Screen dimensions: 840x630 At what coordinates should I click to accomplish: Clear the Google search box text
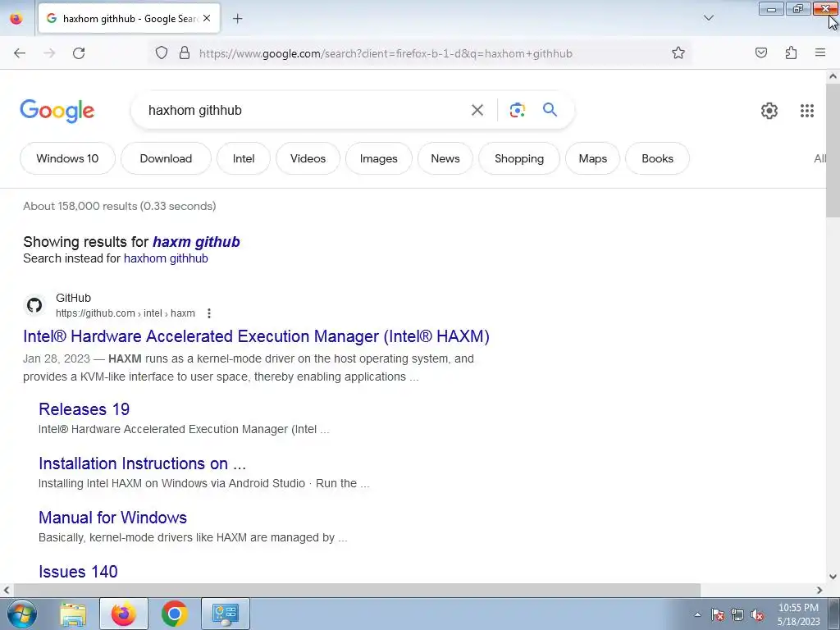coord(477,111)
